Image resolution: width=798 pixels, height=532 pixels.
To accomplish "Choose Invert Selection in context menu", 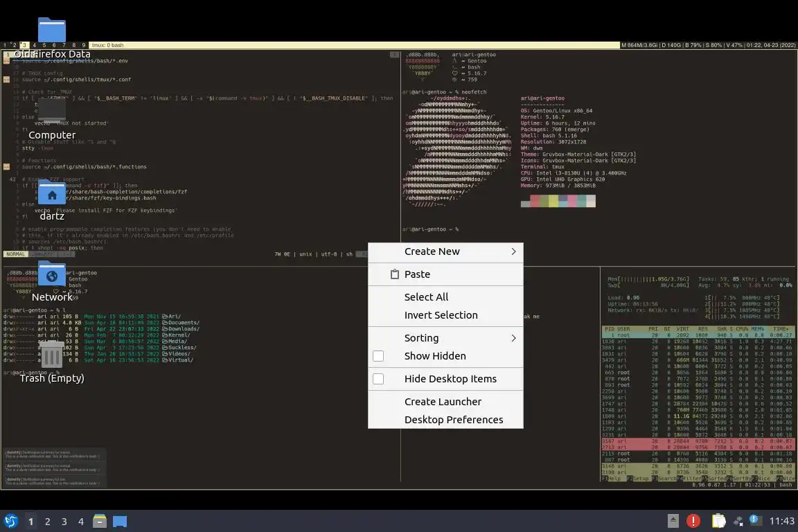I will pos(445,315).
